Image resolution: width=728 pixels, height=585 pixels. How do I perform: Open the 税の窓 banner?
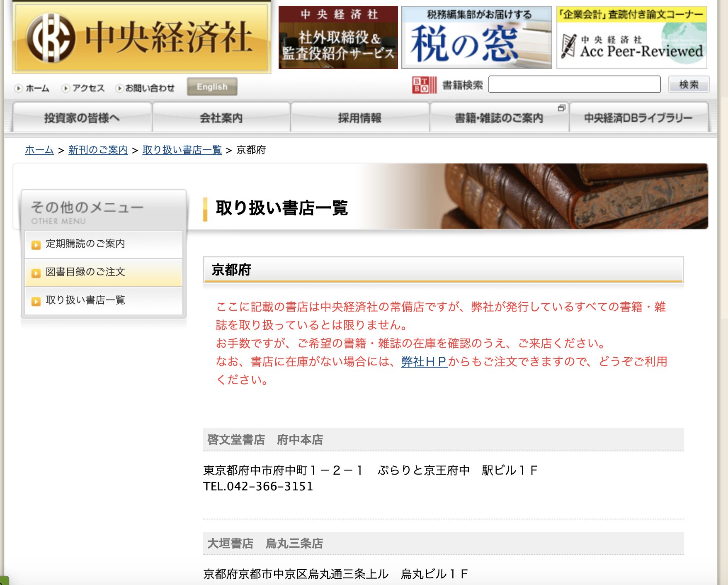coord(475,35)
